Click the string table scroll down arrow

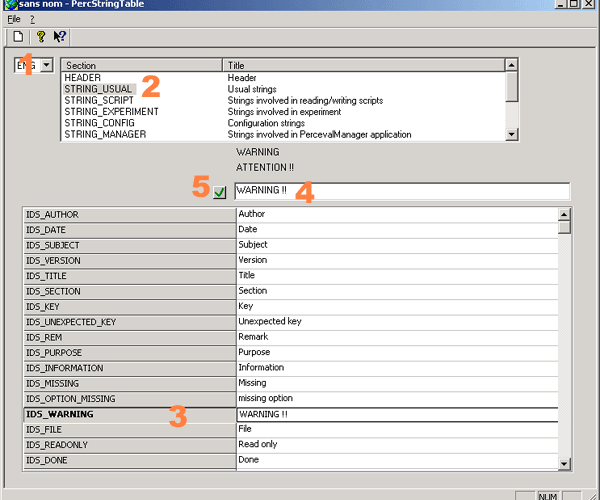[564, 463]
